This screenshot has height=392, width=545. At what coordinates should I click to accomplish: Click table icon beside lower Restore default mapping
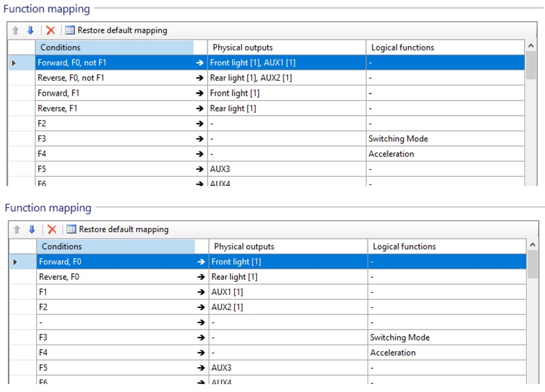(71, 230)
